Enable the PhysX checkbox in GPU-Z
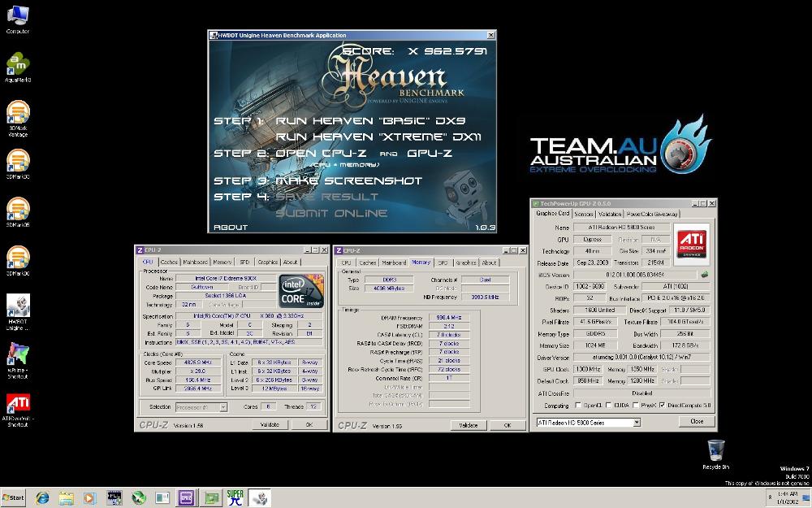 pos(636,406)
